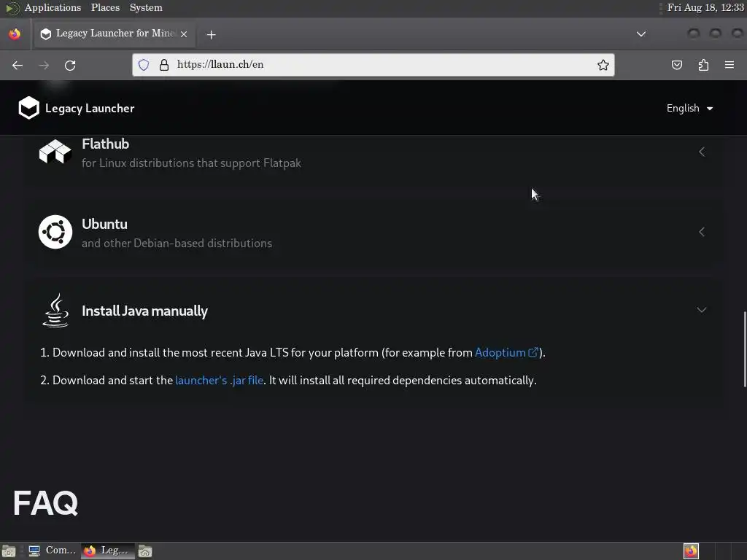Click the padlock site info icon
The height and width of the screenshot is (560, 747).
[x=164, y=65]
